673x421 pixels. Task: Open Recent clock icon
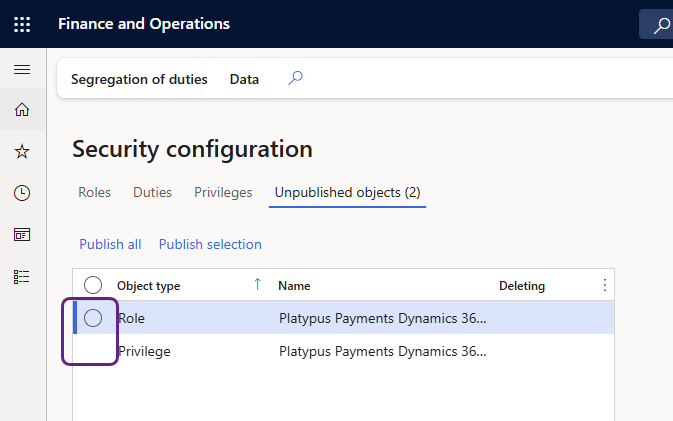(22, 193)
